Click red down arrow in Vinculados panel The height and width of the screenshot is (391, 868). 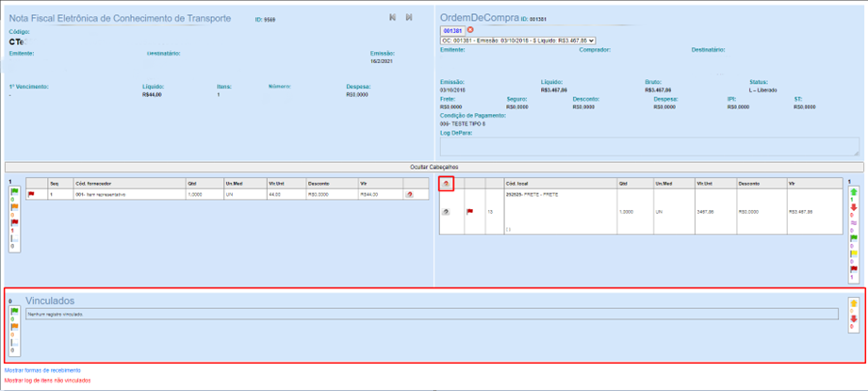854,319
